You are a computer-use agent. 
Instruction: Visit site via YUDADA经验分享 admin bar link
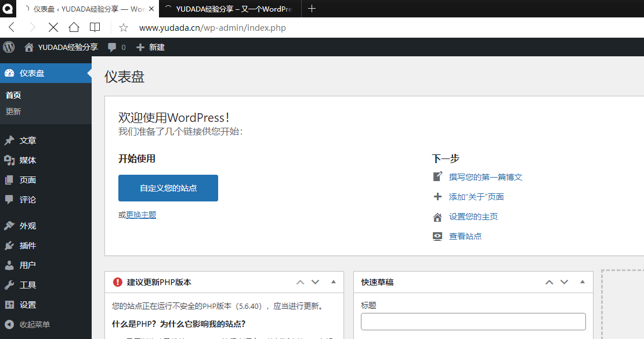[61, 47]
